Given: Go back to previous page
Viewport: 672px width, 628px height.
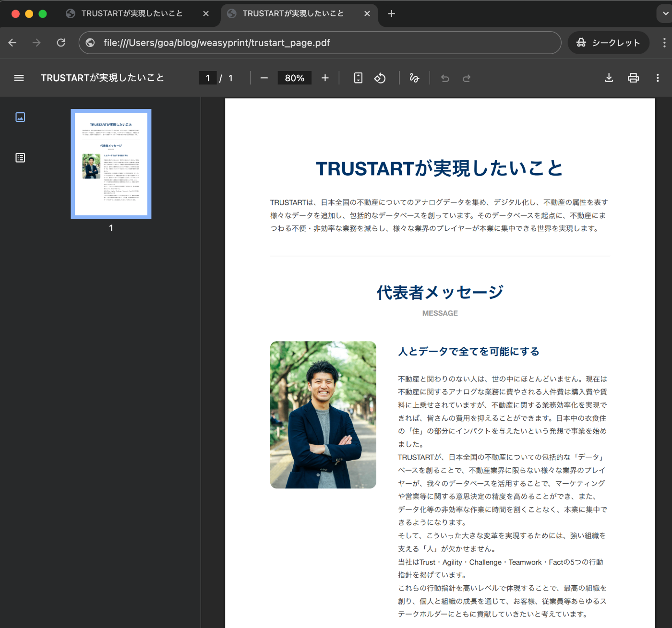Looking at the screenshot, I should click(12, 43).
